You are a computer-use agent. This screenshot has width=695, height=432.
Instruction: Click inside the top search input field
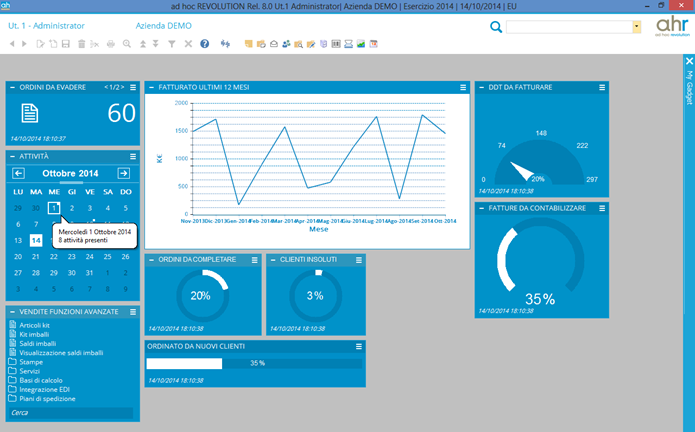(x=569, y=27)
